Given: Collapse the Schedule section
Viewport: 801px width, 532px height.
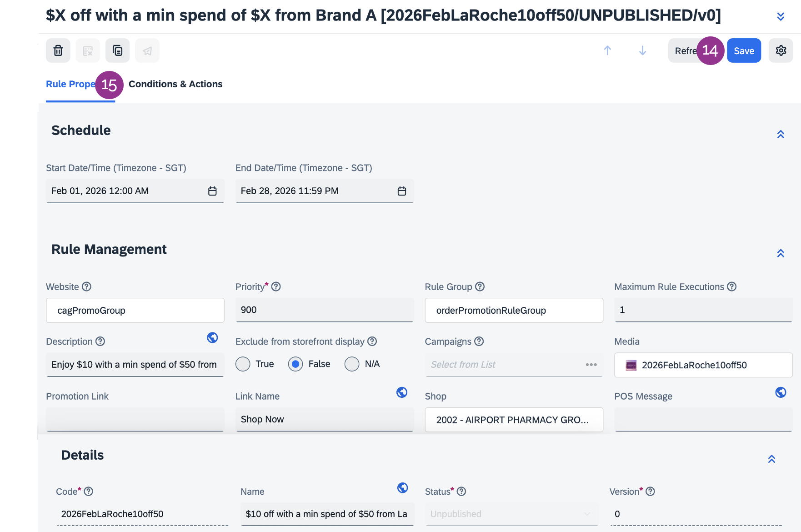Looking at the screenshot, I should (x=781, y=134).
